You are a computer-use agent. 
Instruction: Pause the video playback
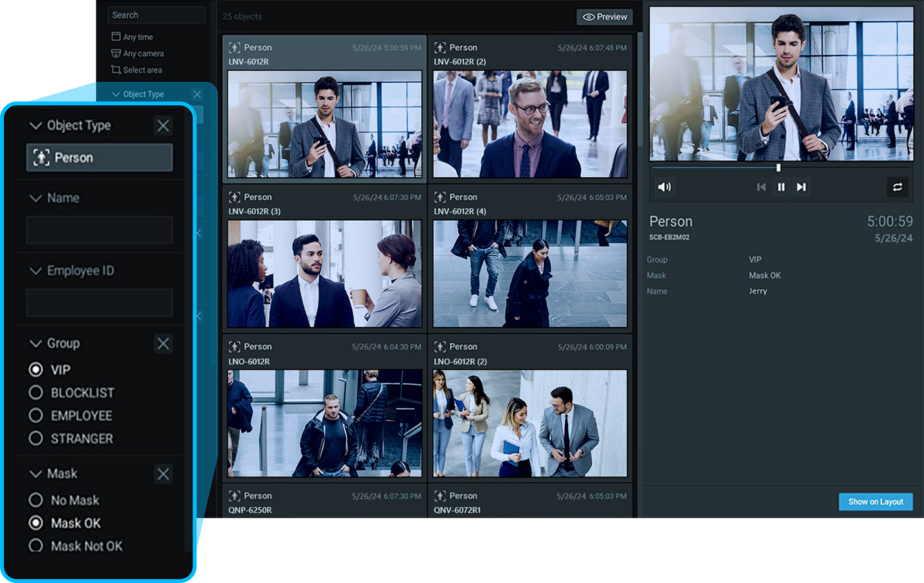click(781, 187)
